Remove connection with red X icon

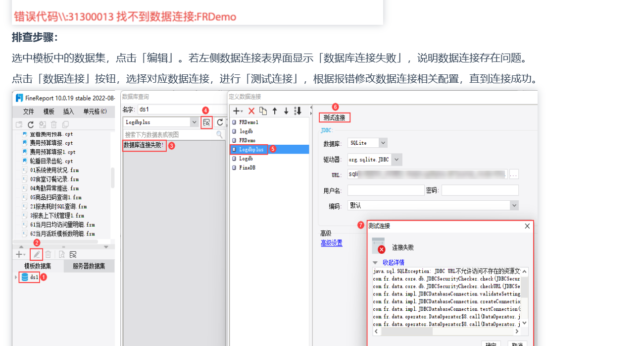(x=251, y=111)
